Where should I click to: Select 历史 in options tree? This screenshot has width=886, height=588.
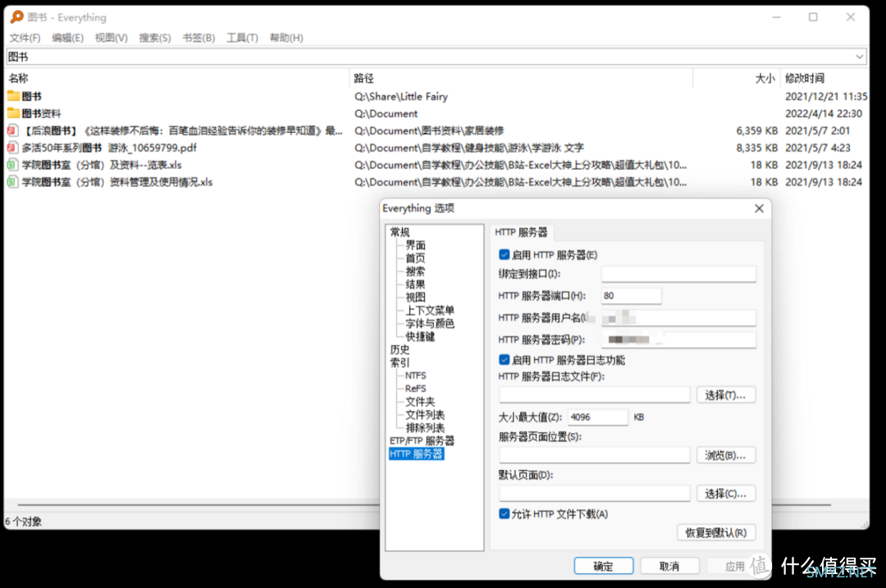click(x=400, y=349)
